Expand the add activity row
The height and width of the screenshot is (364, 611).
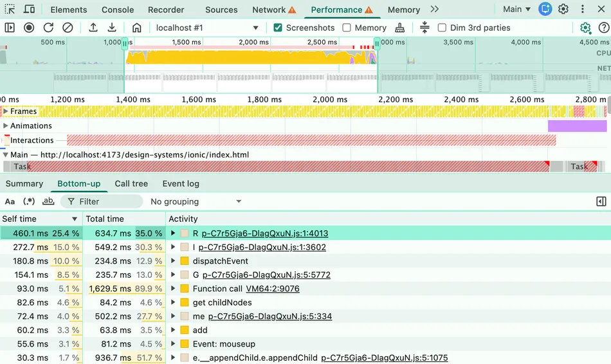(173, 330)
